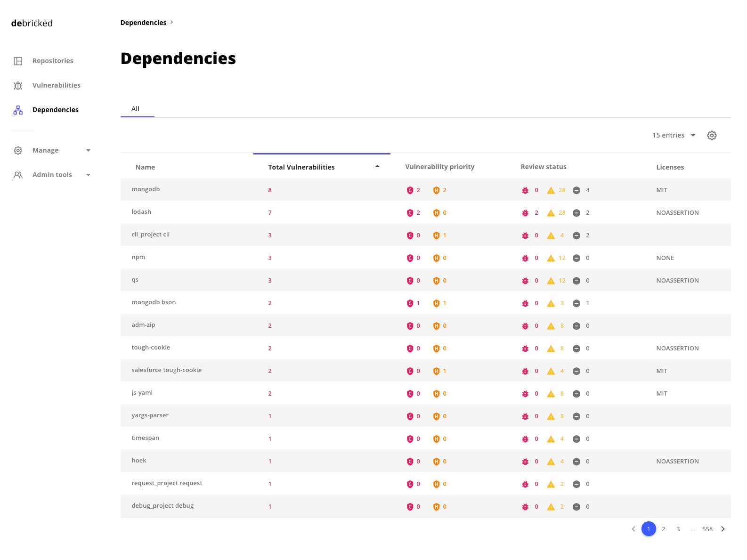Click the high shield icon in mongodb row
This screenshot has height=560, width=747.
(x=436, y=190)
